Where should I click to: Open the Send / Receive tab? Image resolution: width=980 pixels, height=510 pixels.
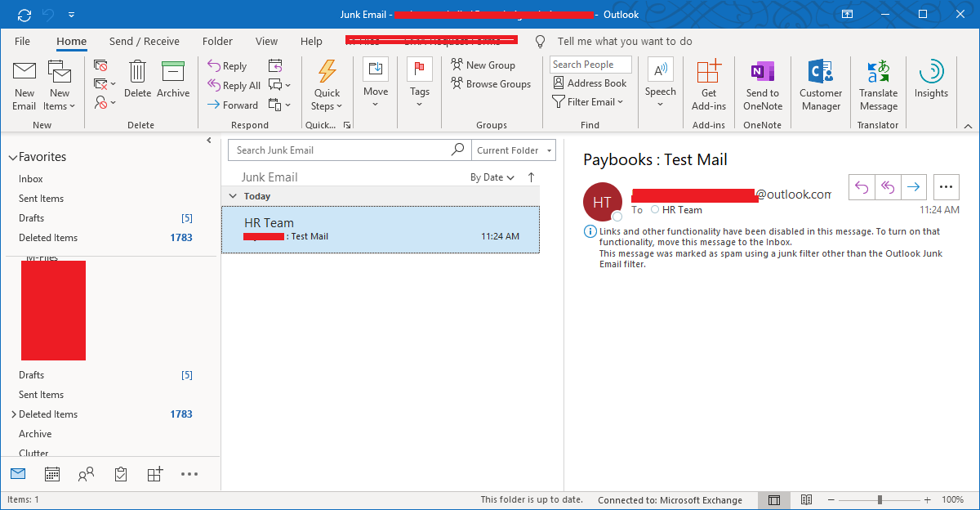[145, 41]
